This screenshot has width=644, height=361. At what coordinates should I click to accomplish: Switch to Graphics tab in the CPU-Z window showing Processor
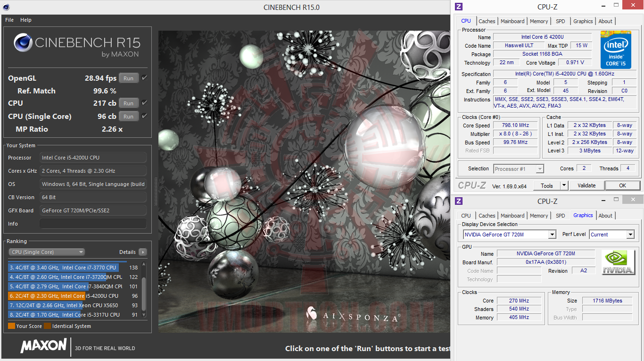click(x=583, y=21)
